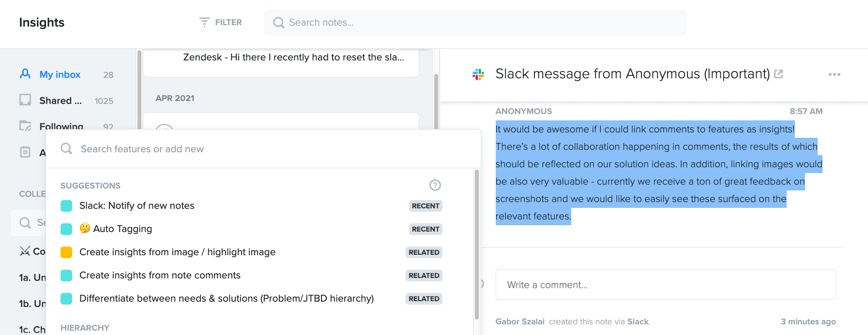This screenshot has width=868, height=335.
Task: Click the clipboard icon in the sidebar
Action: pyautogui.click(x=25, y=152)
